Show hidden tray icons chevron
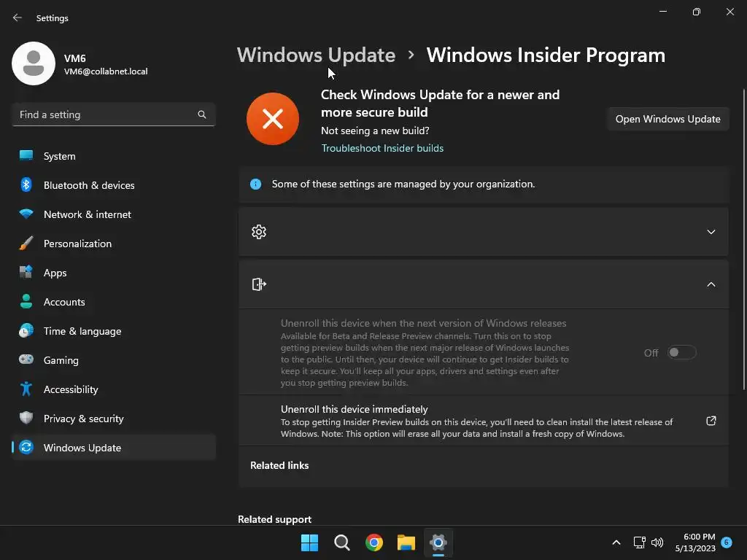Viewport: 747px width, 560px height. click(x=616, y=542)
